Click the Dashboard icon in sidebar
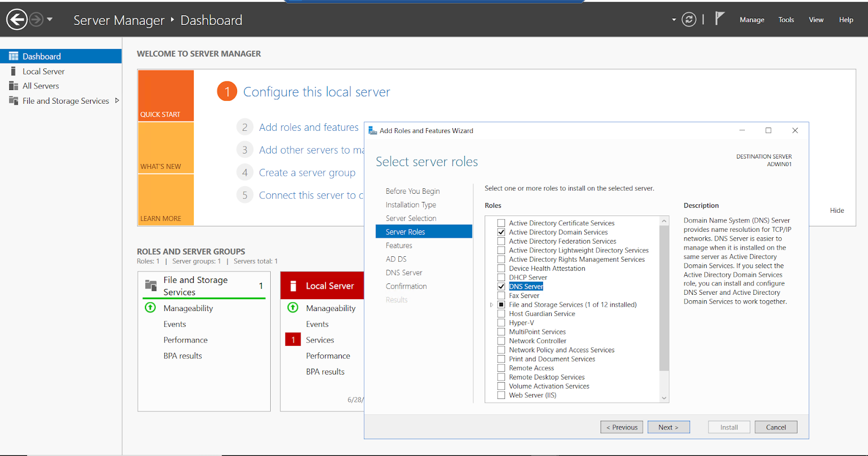Viewport: 868px width, 456px height. coord(14,56)
